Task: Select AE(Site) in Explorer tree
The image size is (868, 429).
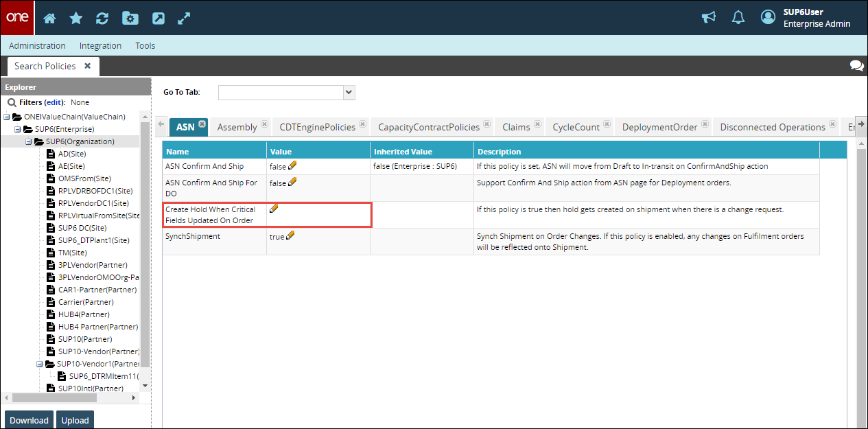Action: point(72,166)
